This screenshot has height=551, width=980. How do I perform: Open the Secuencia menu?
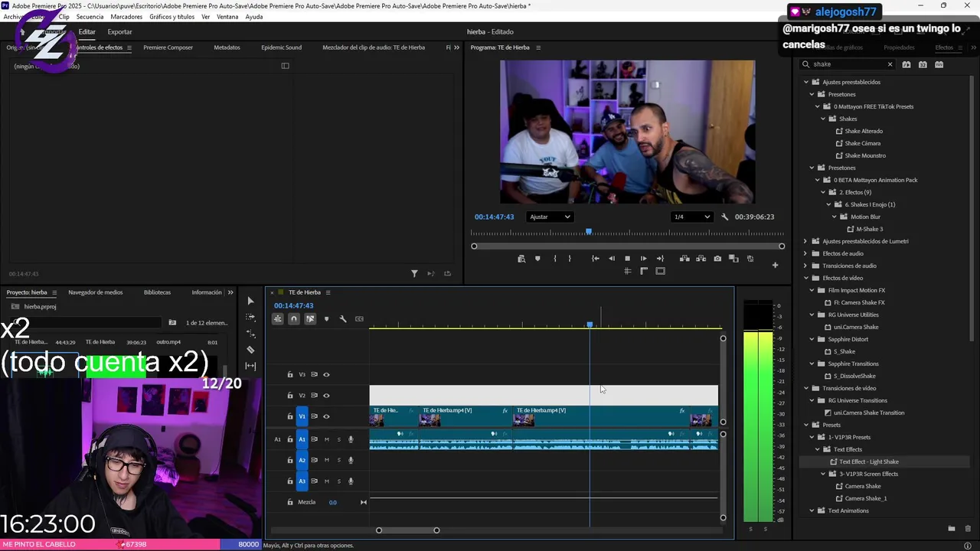[90, 17]
